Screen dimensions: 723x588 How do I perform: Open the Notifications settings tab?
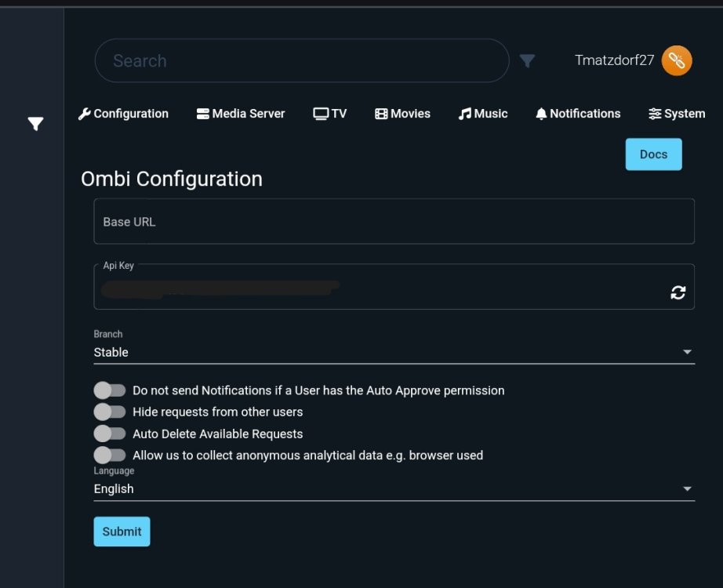(x=578, y=114)
